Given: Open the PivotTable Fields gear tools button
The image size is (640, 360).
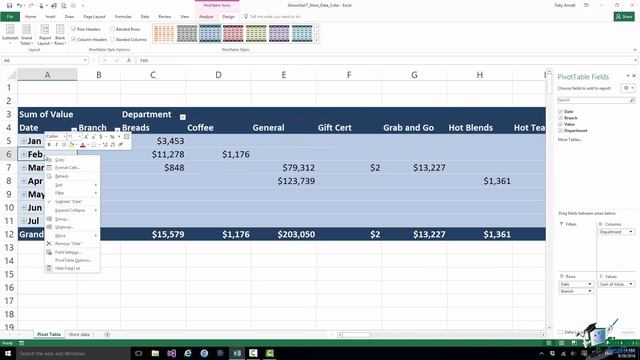Looking at the screenshot, I should 628,88.
